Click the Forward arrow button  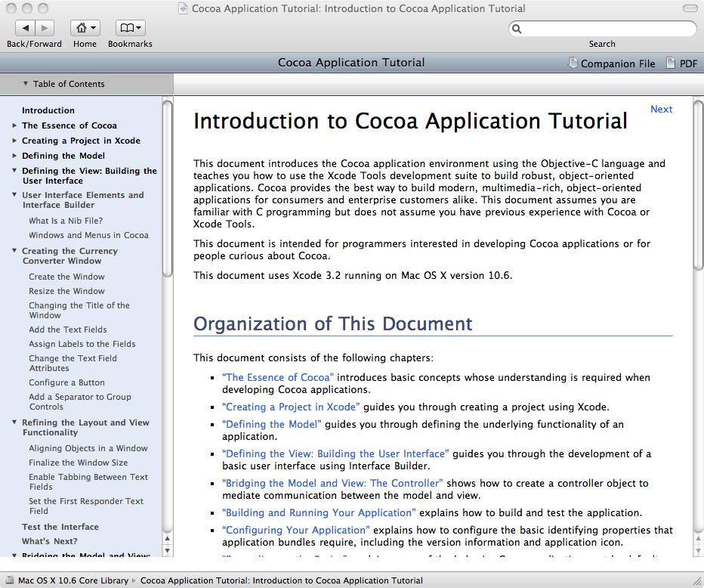(45, 28)
